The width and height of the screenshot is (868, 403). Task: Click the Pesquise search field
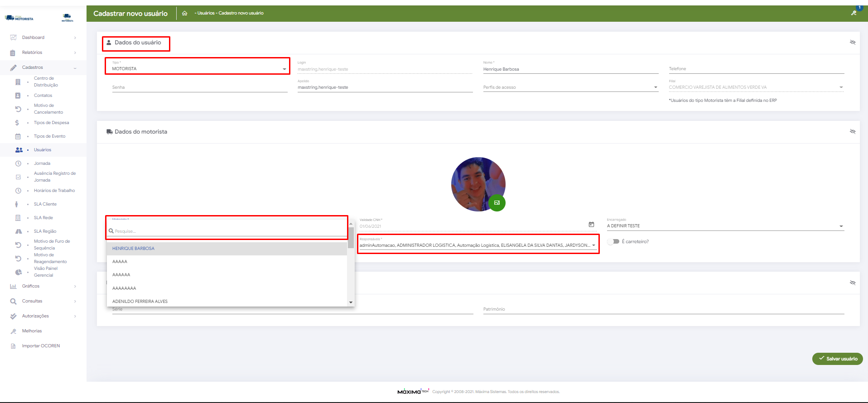pos(229,231)
